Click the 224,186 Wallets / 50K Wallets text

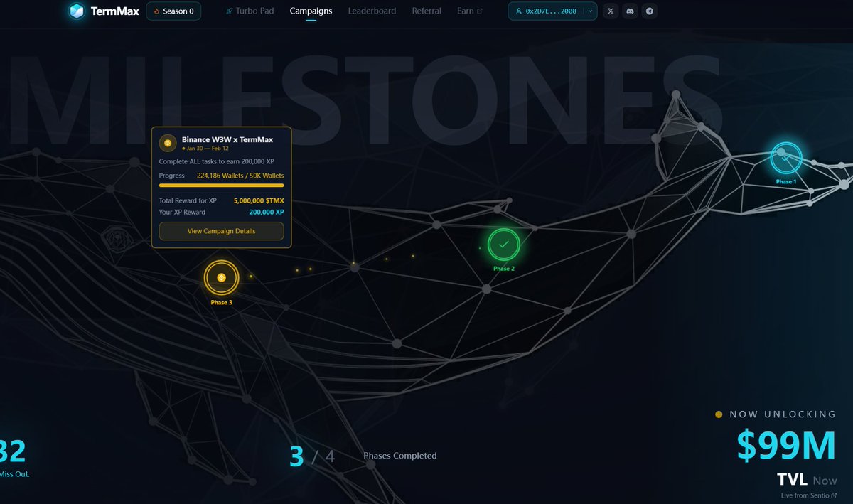(x=240, y=176)
